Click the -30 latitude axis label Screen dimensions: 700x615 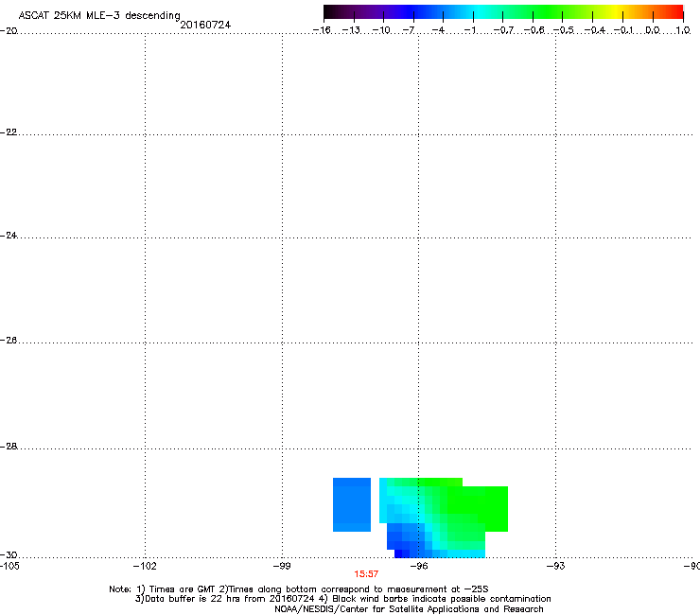[x=9, y=554]
